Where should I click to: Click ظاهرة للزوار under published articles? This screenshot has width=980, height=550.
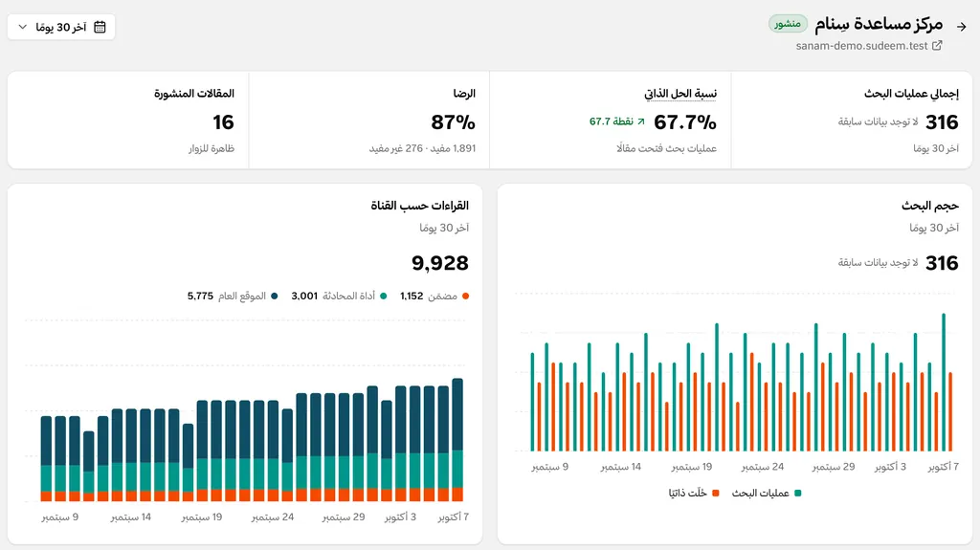212,148
